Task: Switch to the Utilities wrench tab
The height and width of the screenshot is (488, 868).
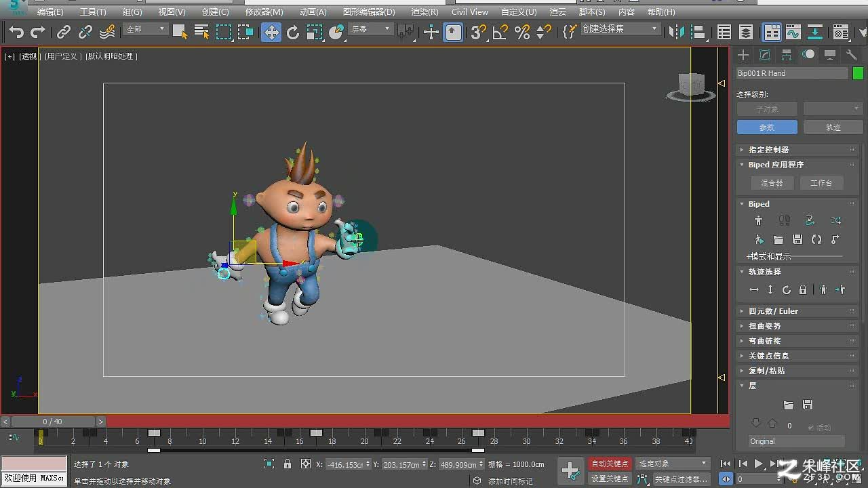Action: (852, 55)
